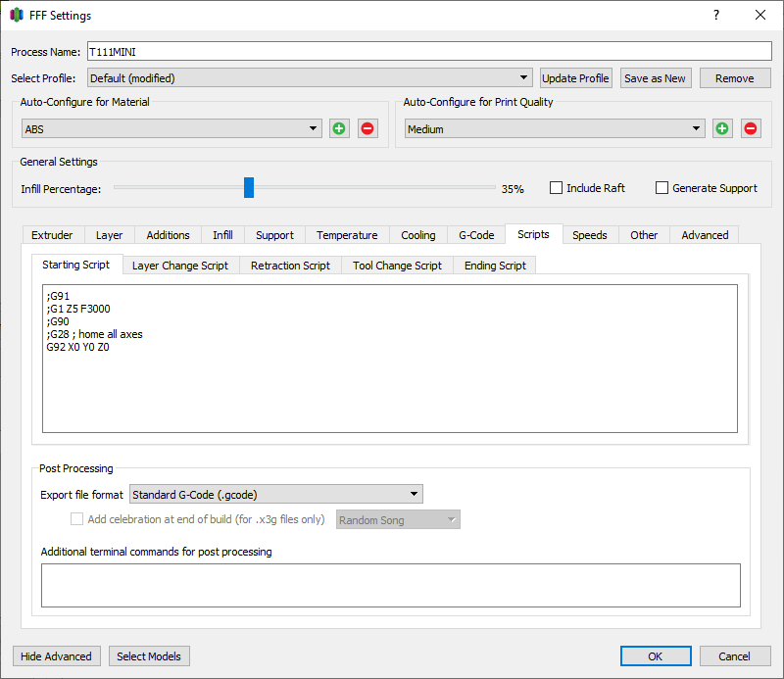Go to the Temperature tab
Image resolution: width=784 pixels, height=679 pixels.
click(x=347, y=235)
